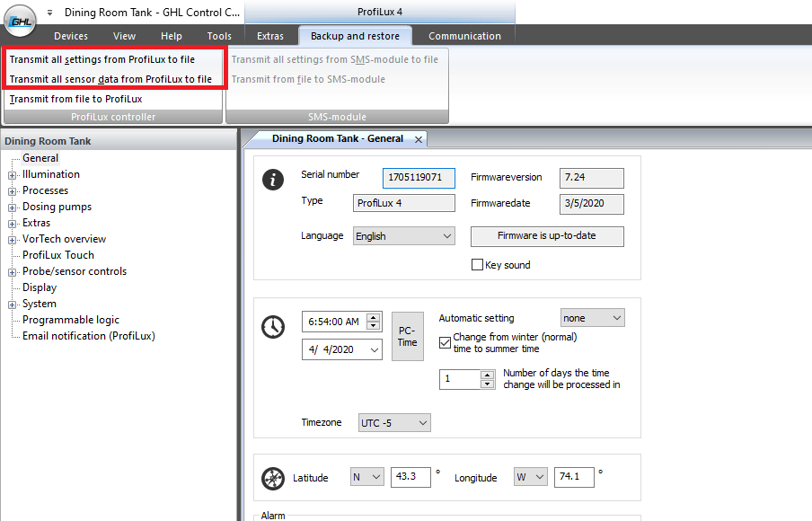
Task: Click the Firmware is up-to-date button
Action: click(547, 236)
